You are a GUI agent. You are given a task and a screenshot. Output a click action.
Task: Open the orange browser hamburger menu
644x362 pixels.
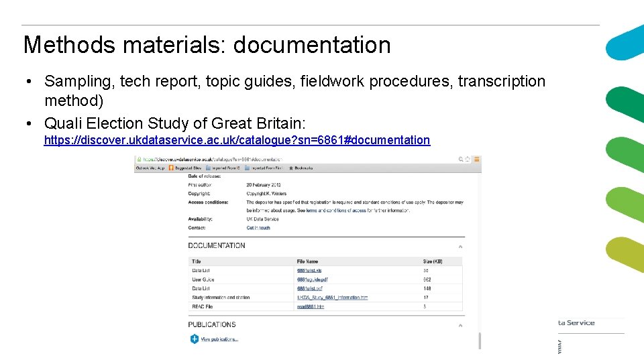point(477,160)
